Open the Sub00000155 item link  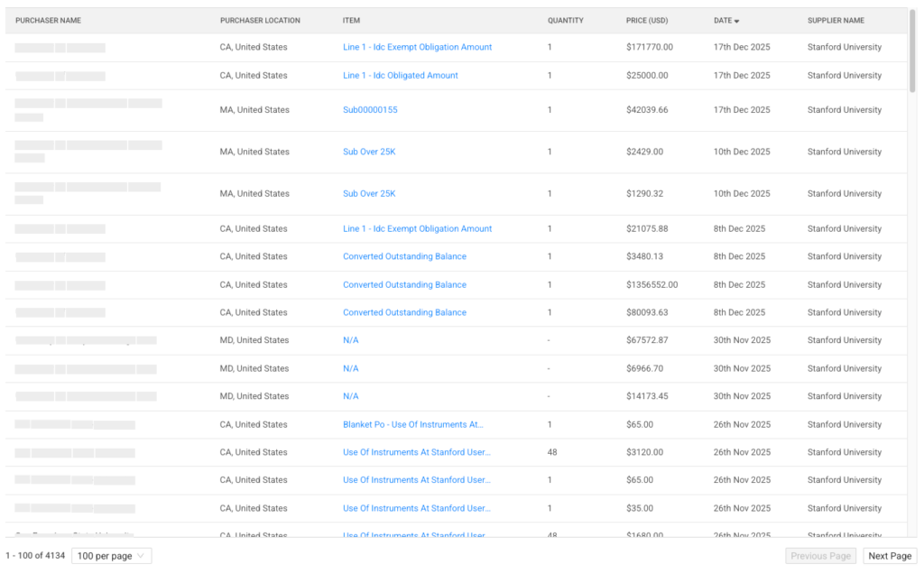[370, 109]
